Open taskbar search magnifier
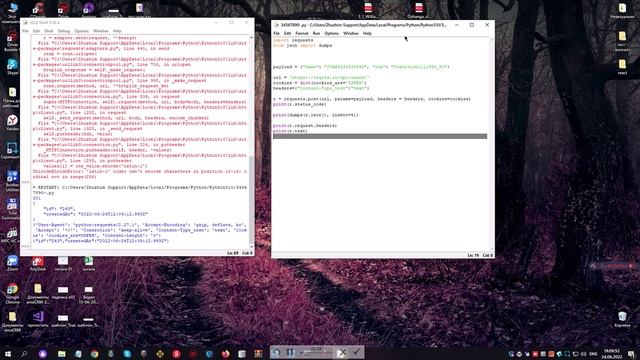Viewport: 640px width, 360px height. (x=24, y=353)
